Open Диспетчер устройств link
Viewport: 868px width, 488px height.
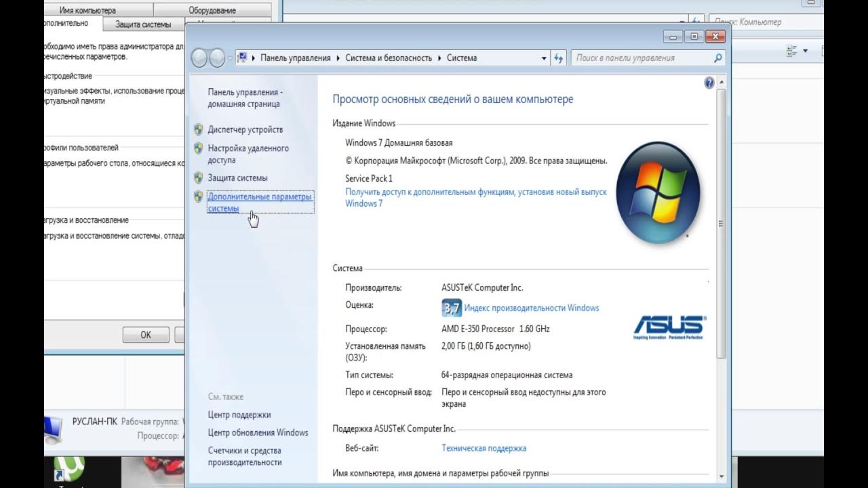tap(245, 129)
